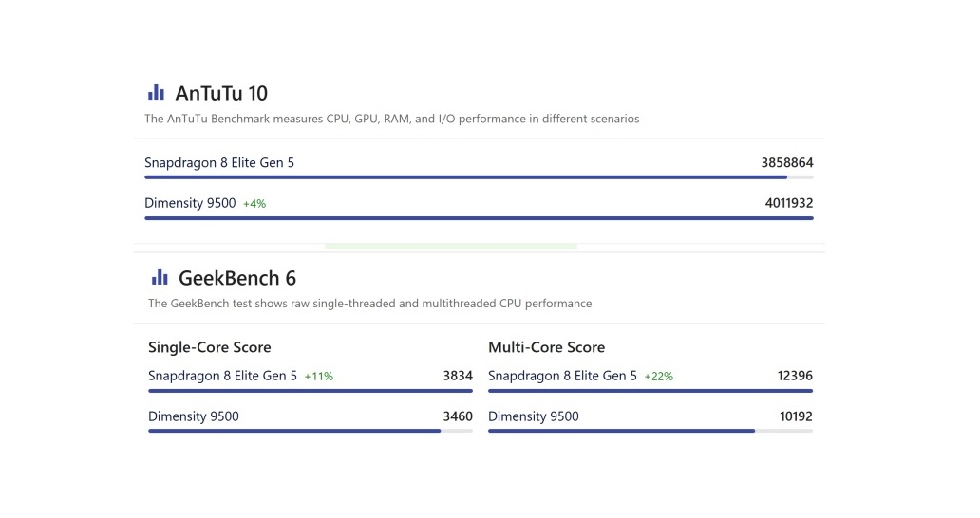Select the AnTuTu 10 heading
Viewport: 980px width, 518px height.
tap(221, 93)
